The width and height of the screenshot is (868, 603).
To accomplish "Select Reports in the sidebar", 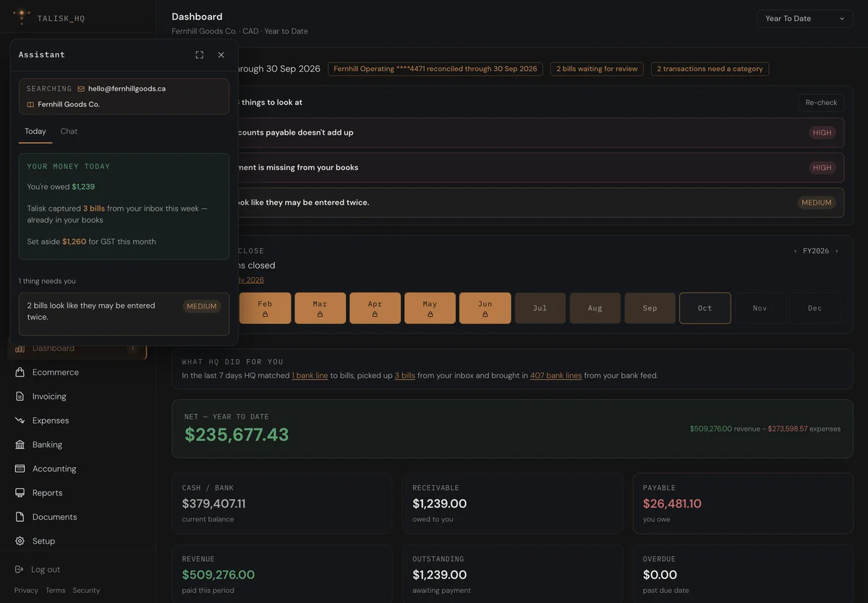I will [x=77, y=493].
